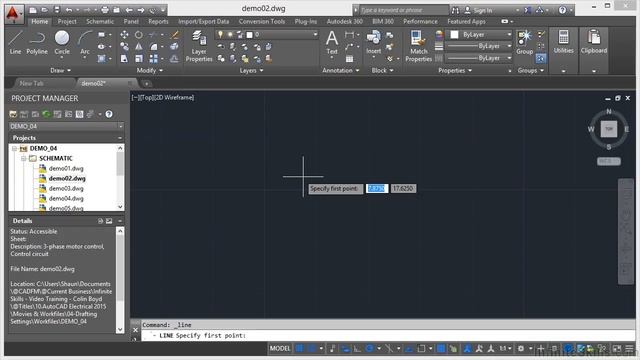Screen dimensions: 640x360
Task: Click the Move tool in Modify panel
Action: pyautogui.click(x=124, y=35)
